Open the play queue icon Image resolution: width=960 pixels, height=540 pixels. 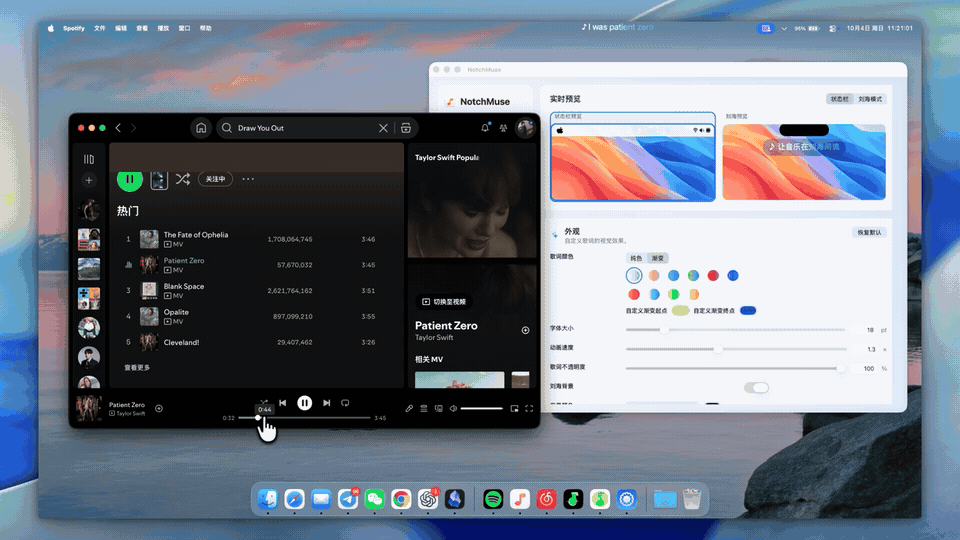(x=424, y=408)
